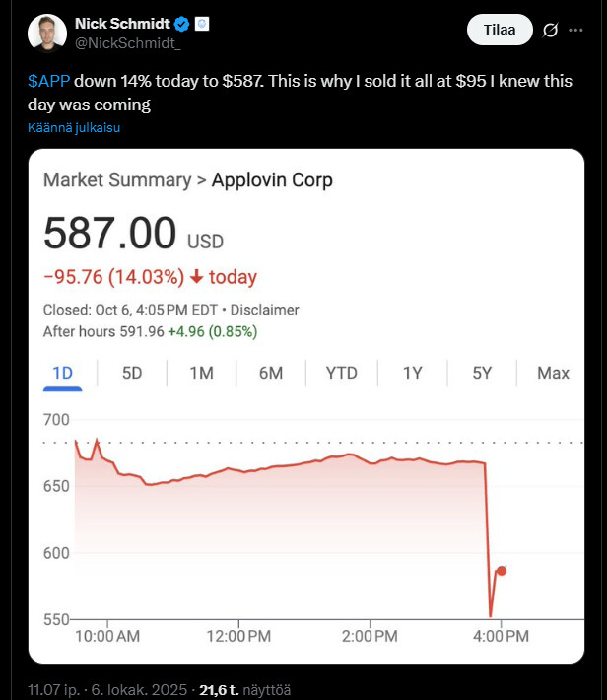Switch to the Max chart range
607x700 pixels.
(x=553, y=373)
